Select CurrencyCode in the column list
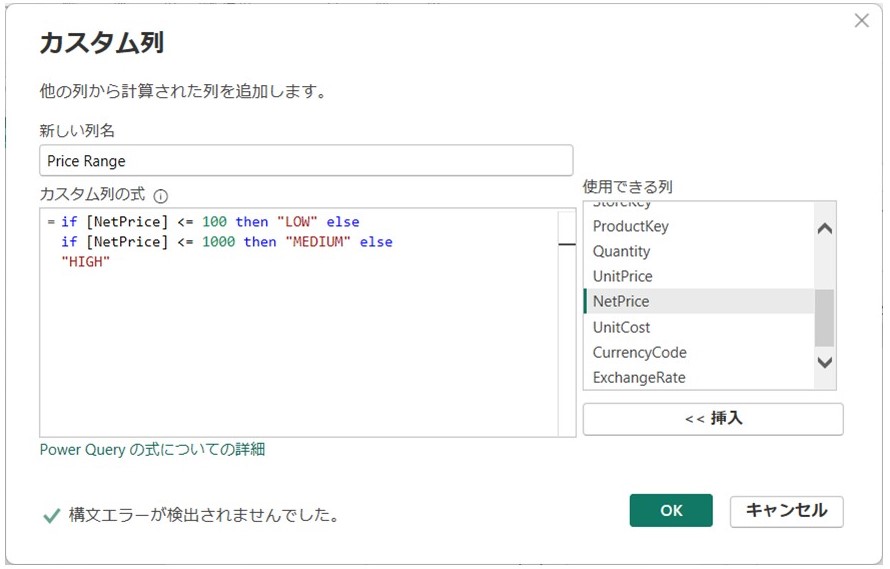The image size is (890, 569). pyautogui.click(x=639, y=352)
